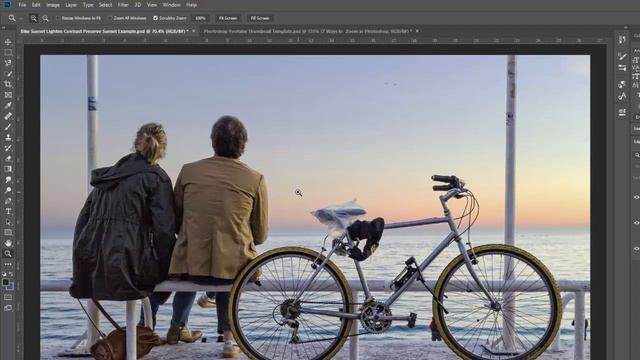Change the screen mode
Screen dimensions: 640x360
coord(8,308)
